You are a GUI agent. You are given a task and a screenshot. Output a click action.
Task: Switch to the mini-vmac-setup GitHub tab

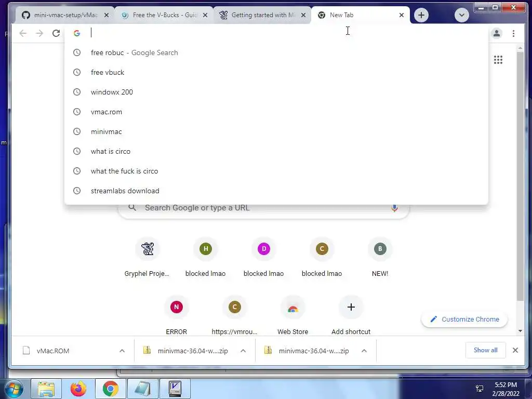pos(64,15)
